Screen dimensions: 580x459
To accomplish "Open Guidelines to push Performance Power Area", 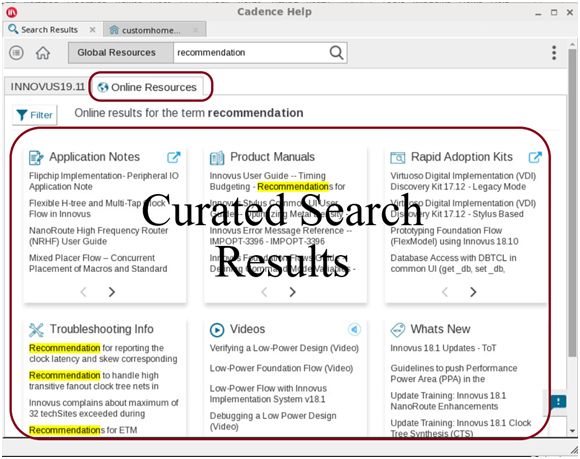I will (454, 374).
